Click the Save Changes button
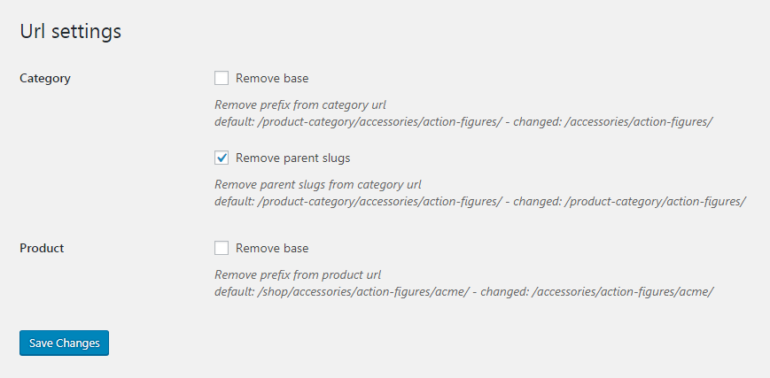Viewport: 770px width, 378px height. [x=64, y=343]
